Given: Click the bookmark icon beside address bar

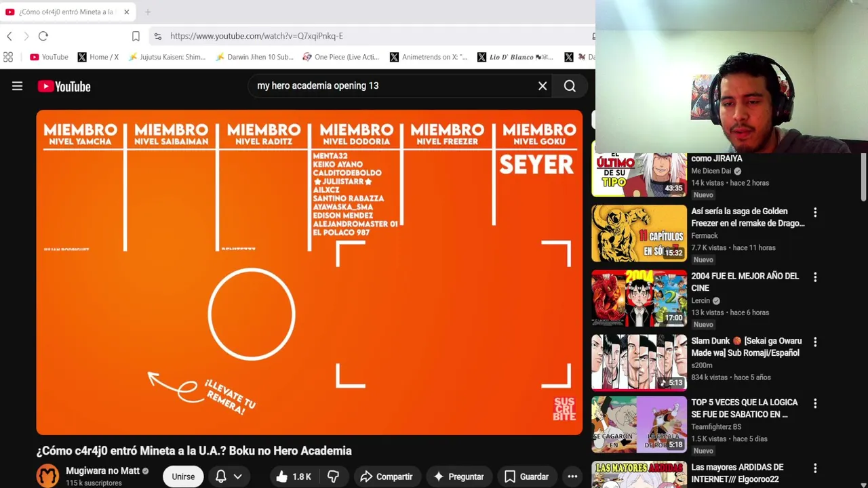Looking at the screenshot, I should (x=136, y=36).
